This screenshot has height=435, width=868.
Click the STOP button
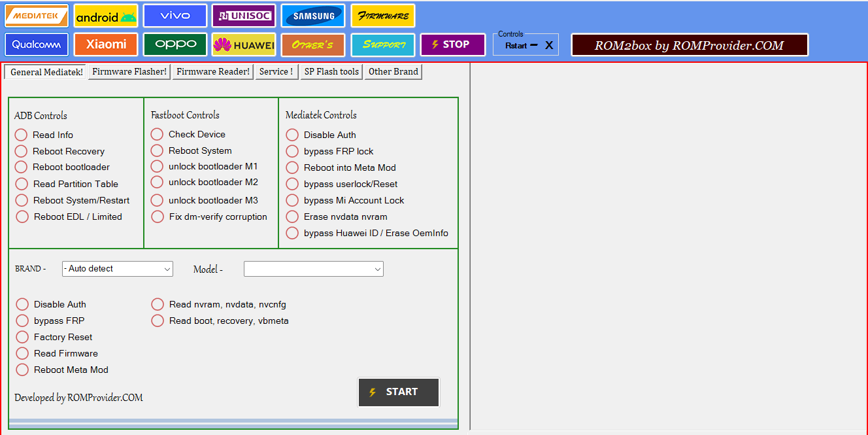(x=452, y=44)
